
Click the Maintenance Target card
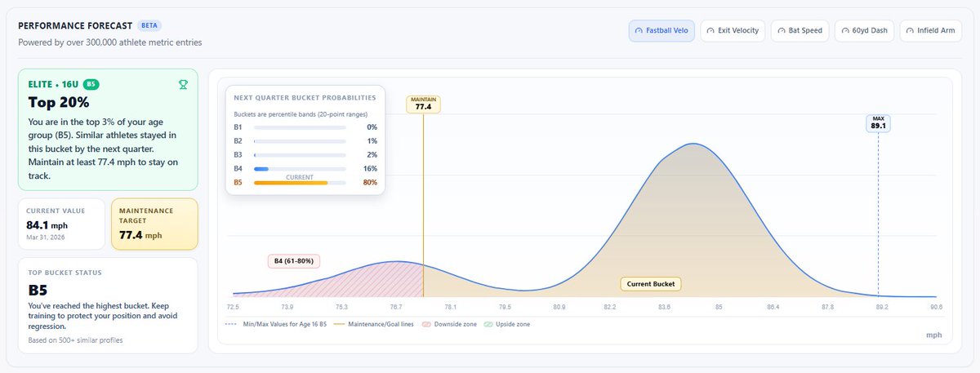[154, 224]
